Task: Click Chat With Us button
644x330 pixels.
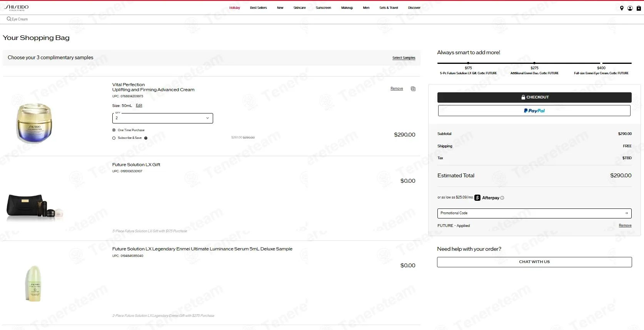Action: pyautogui.click(x=534, y=262)
